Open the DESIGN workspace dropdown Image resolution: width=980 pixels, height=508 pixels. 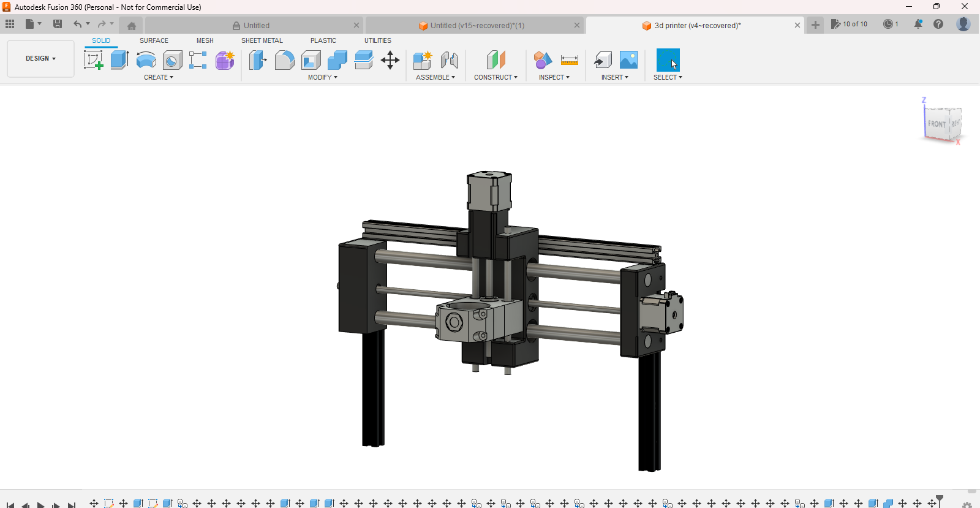tap(40, 59)
